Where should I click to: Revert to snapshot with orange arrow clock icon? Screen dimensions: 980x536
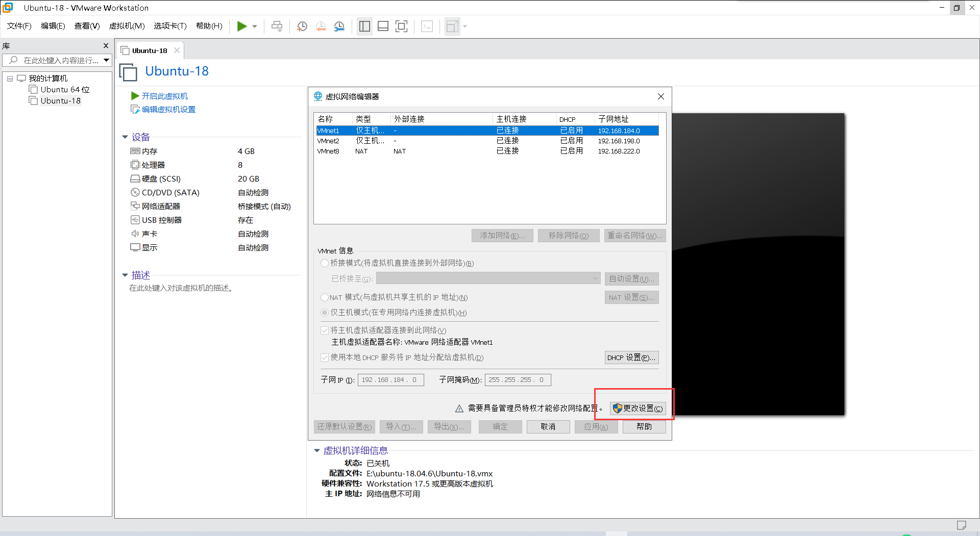[321, 26]
